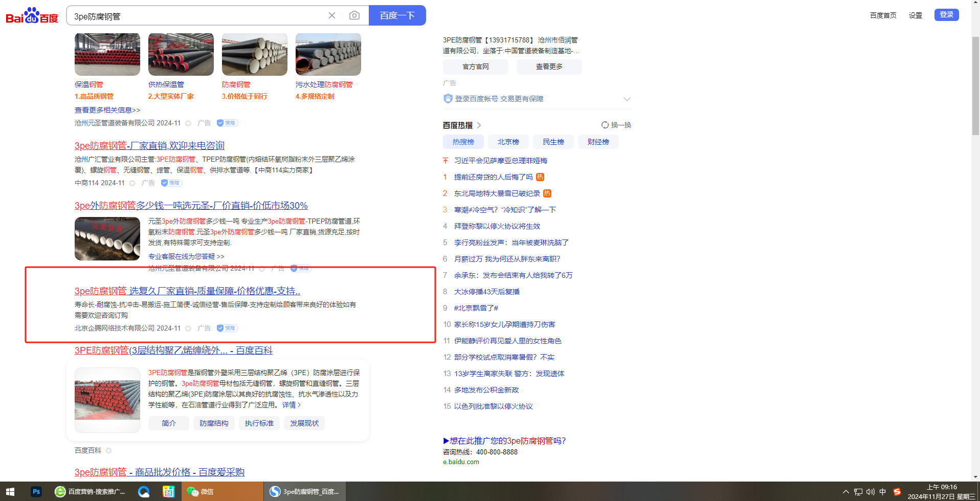Show hidden system tray icons
The image size is (980, 501).
[845, 492]
